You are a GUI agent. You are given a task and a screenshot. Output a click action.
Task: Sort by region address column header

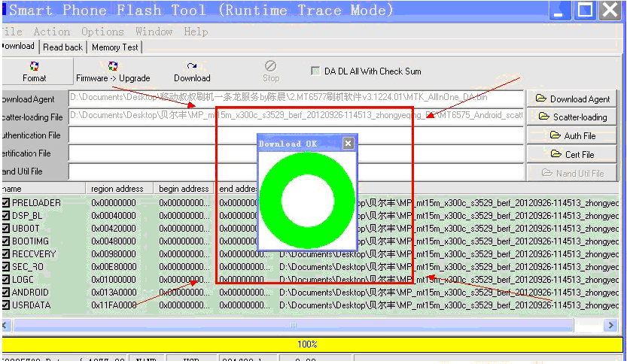pos(120,189)
